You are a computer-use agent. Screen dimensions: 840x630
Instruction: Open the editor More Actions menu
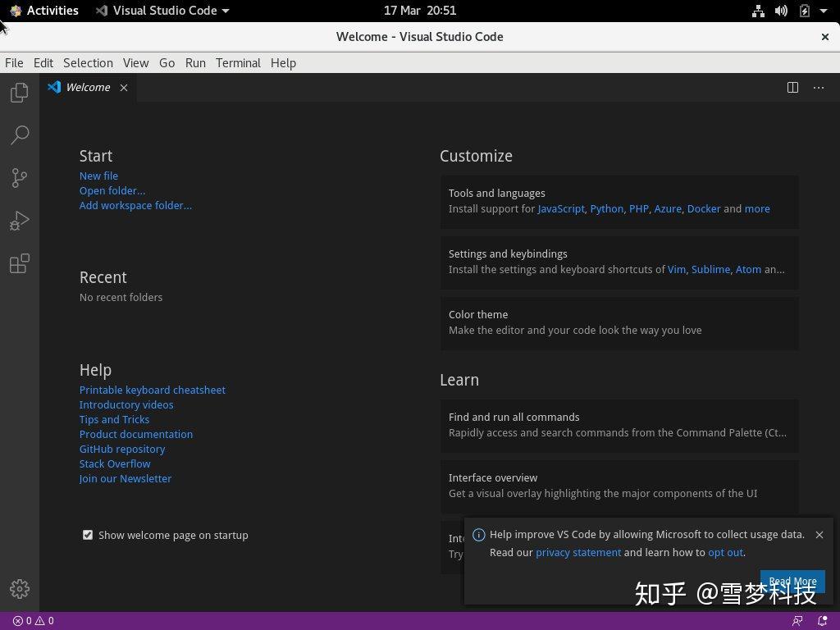pyautogui.click(x=818, y=88)
